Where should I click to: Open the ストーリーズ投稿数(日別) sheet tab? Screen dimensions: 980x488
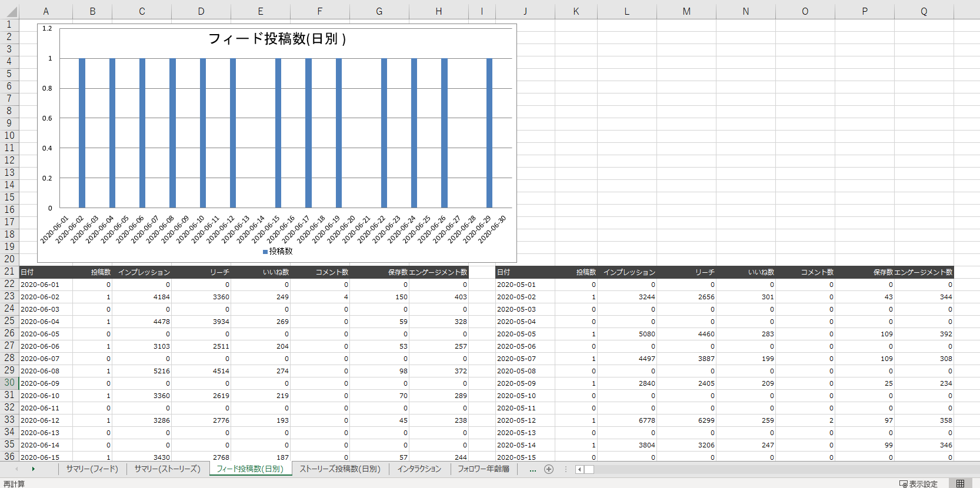point(340,469)
